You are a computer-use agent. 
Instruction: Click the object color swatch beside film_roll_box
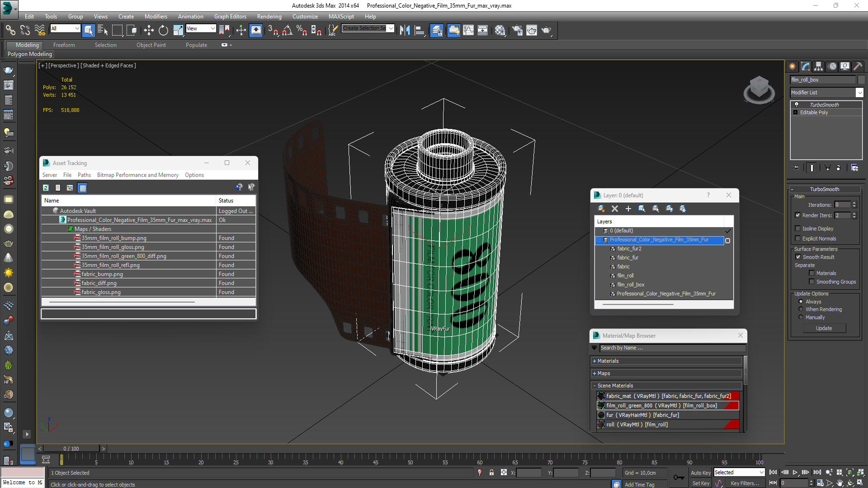click(x=861, y=80)
